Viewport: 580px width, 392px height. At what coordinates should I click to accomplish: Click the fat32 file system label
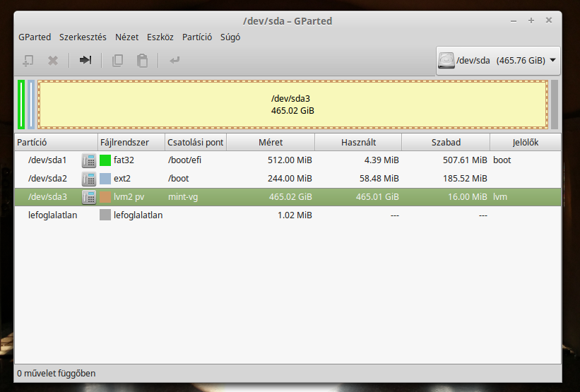tap(124, 160)
